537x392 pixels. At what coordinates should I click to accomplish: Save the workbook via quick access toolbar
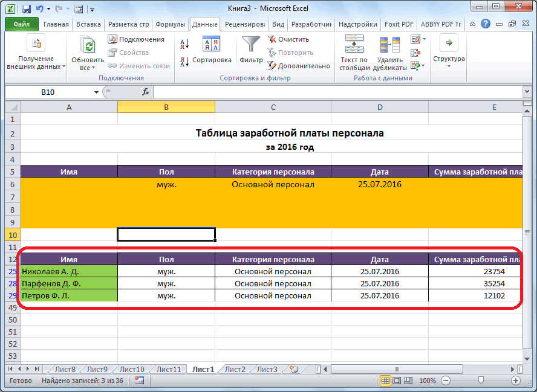pyautogui.click(x=26, y=9)
